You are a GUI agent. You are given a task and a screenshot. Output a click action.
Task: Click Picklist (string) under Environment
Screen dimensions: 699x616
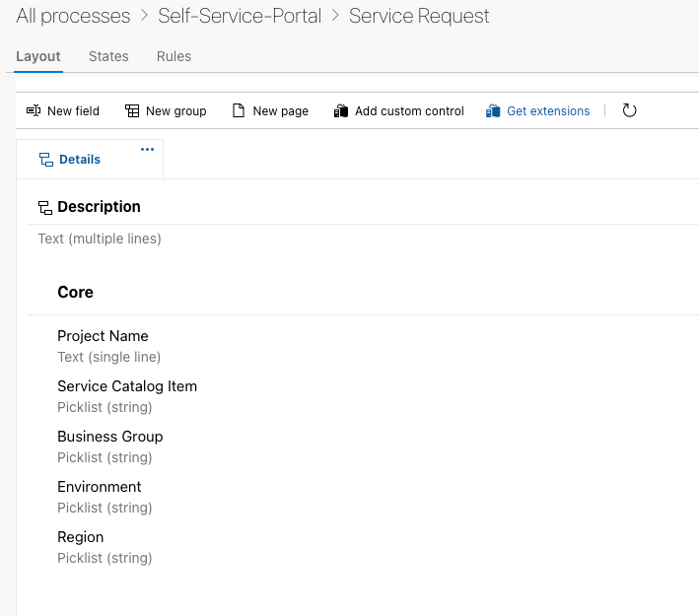(x=105, y=508)
